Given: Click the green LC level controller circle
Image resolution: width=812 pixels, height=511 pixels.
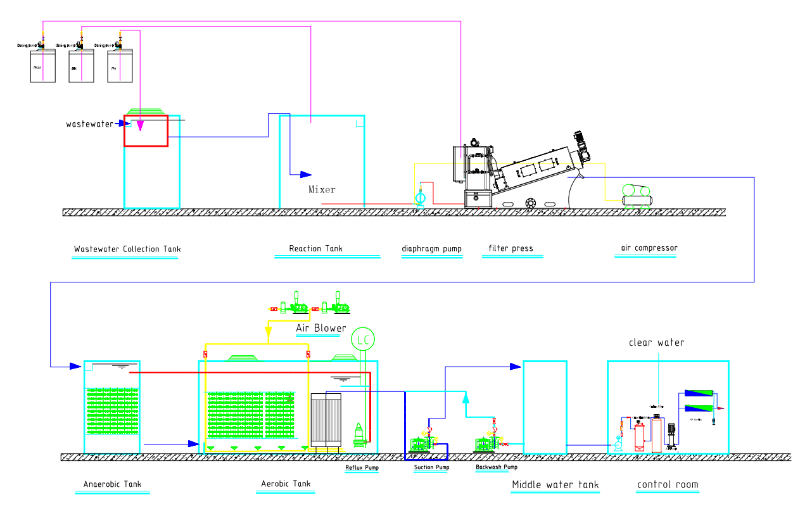Looking at the screenshot, I should click(x=363, y=340).
